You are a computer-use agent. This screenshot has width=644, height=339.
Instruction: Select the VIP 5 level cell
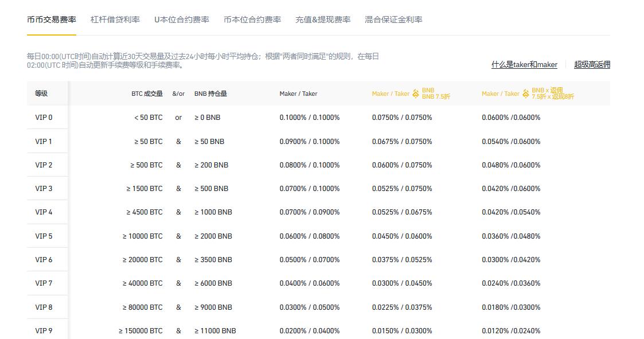pos(44,236)
